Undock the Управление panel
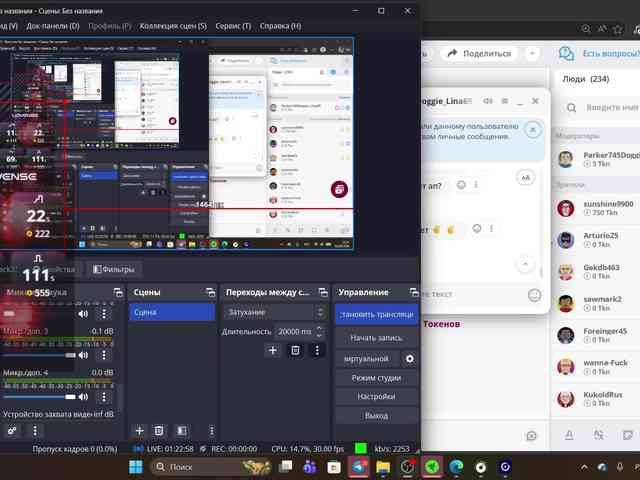This screenshot has height=480, width=640. point(414,292)
